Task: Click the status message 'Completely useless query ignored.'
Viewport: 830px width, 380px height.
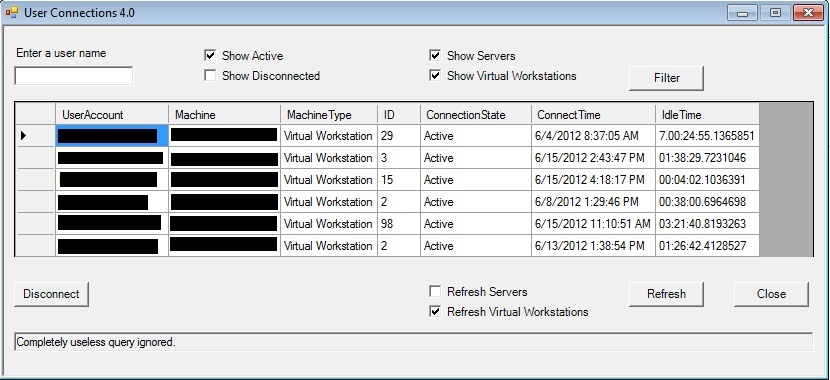Action: coord(96,342)
